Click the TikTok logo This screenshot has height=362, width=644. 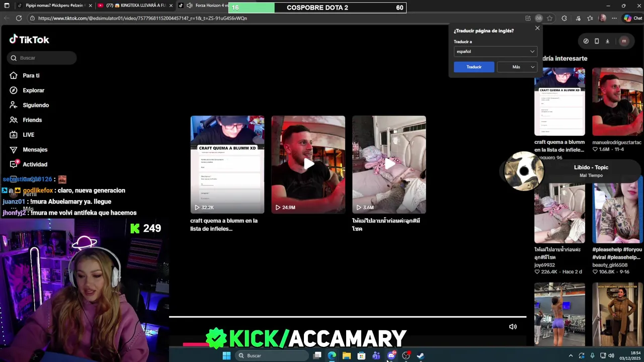pos(29,39)
